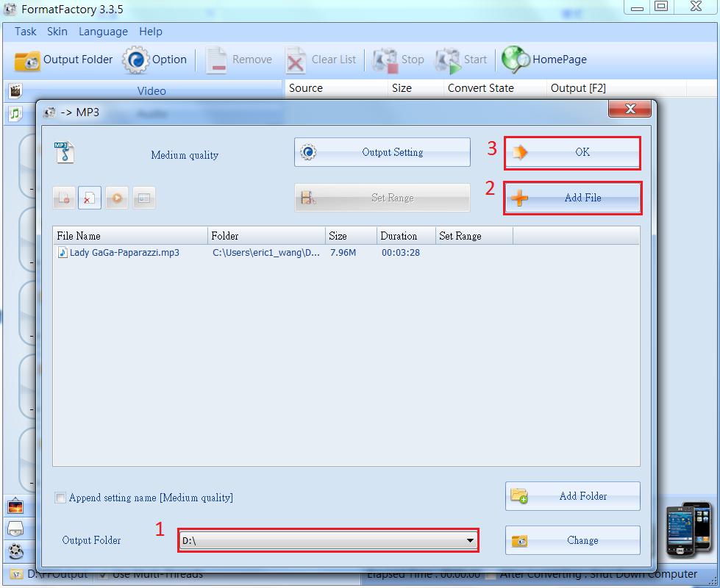Open the Language menu
The image size is (720, 588).
point(103,32)
